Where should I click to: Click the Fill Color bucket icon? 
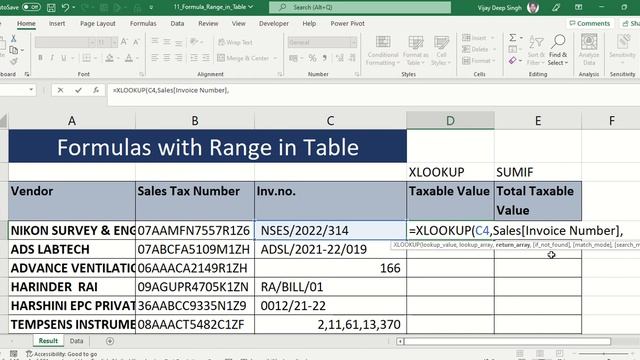[109, 58]
